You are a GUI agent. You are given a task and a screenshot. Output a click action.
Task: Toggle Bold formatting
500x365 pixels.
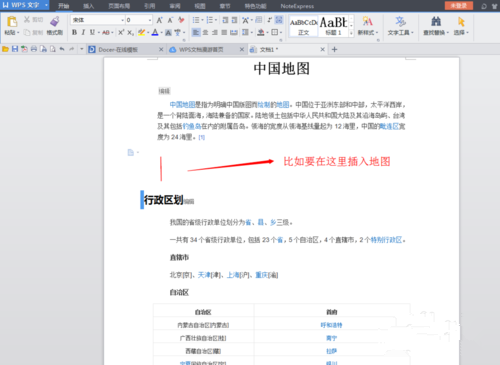tap(74, 32)
